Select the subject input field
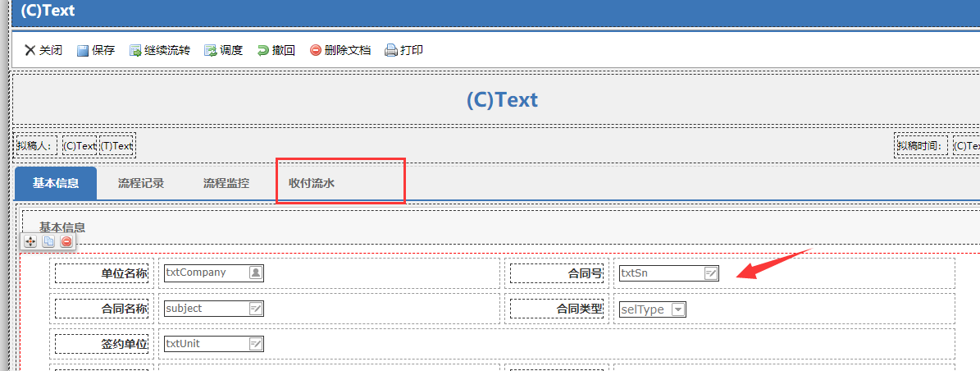Viewport: 980px width, 371px height. pyautogui.click(x=214, y=309)
